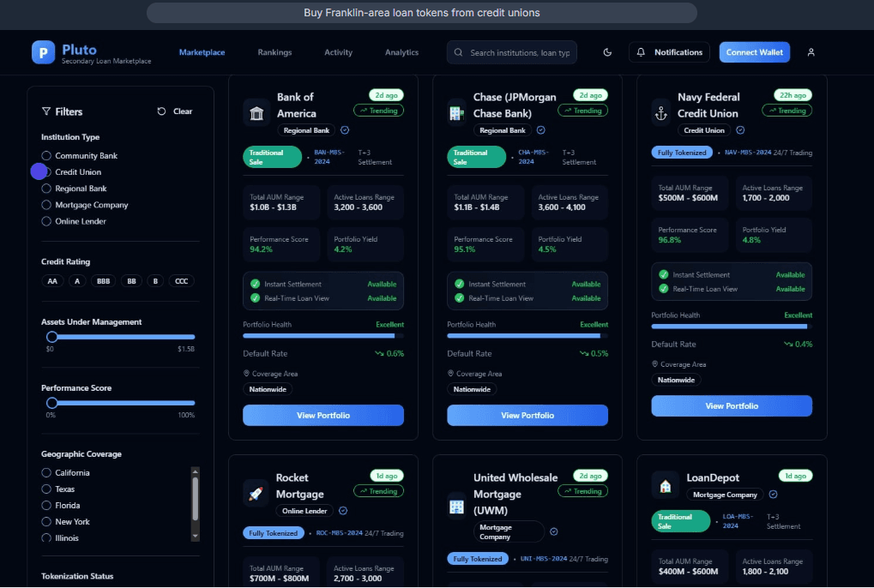Open user profile icon
Image resolution: width=874 pixels, height=588 pixels.
click(x=811, y=52)
